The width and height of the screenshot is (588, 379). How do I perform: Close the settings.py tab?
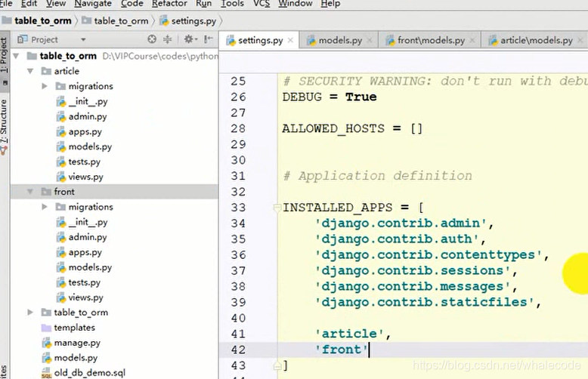point(290,40)
